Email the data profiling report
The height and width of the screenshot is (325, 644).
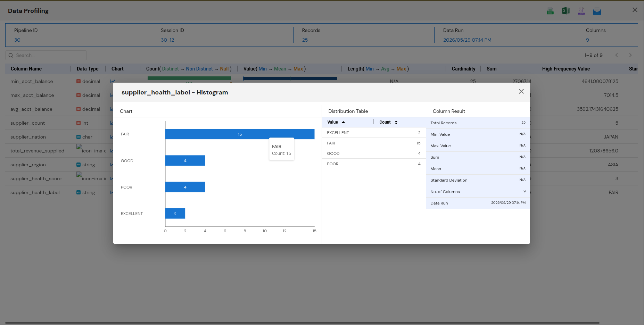coord(597,11)
